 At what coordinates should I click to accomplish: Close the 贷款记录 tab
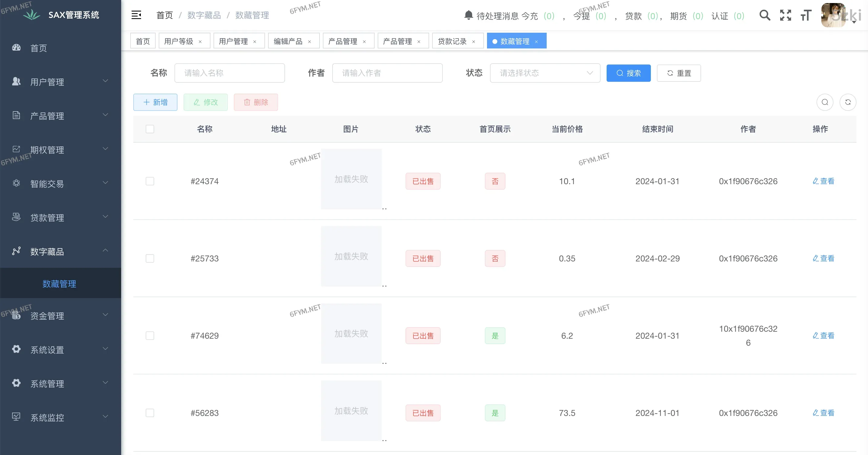(x=473, y=42)
